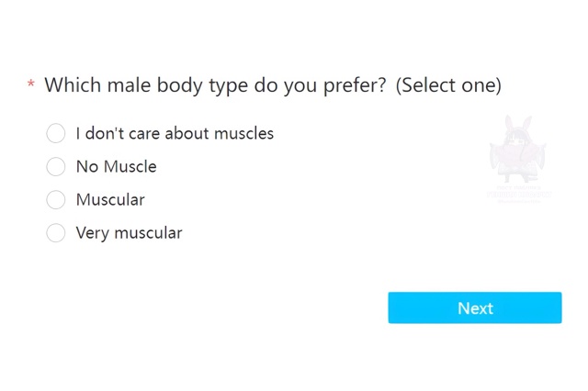
Task: Click the "Muscular" option label text
Action: 110,199
